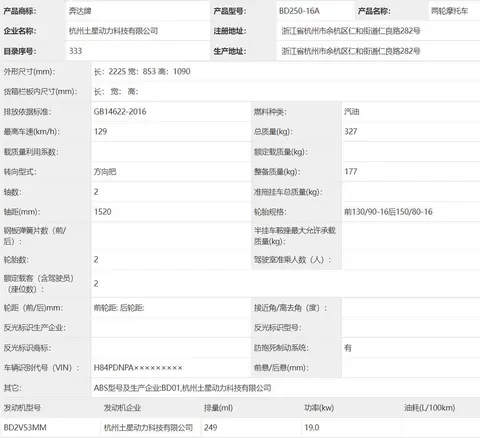Click the ABS型号及生产企业 remarks text
Viewport: 480px width, 438px height.
[x=182, y=388]
